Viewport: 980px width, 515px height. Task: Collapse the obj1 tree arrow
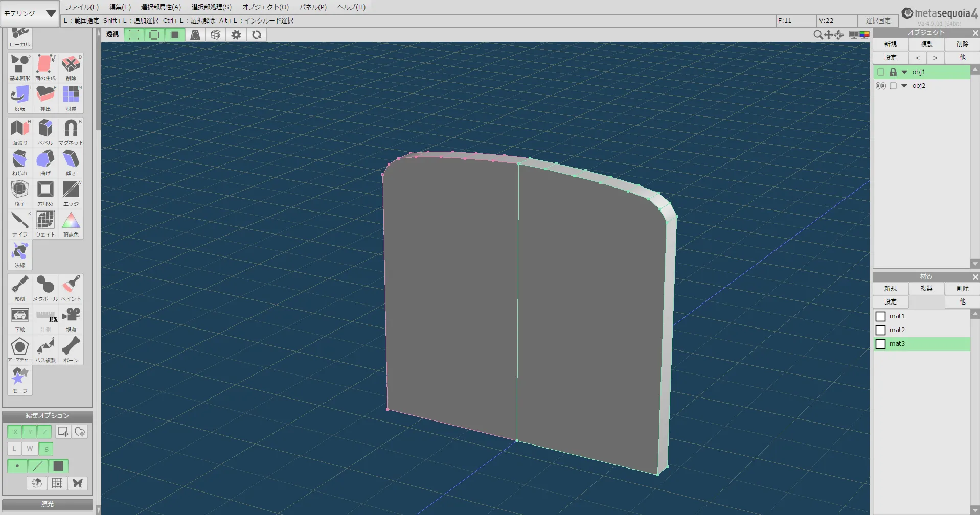pos(904,72)
